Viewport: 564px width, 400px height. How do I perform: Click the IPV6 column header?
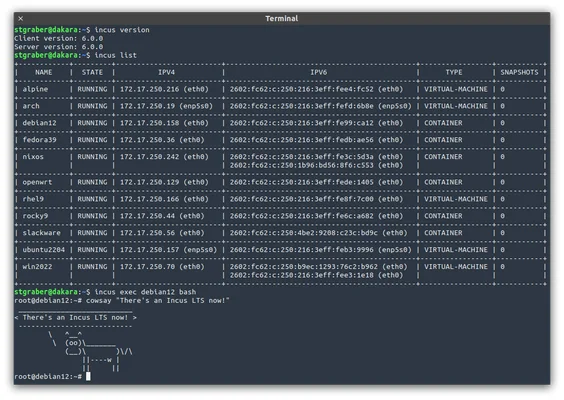click(319, 72)
